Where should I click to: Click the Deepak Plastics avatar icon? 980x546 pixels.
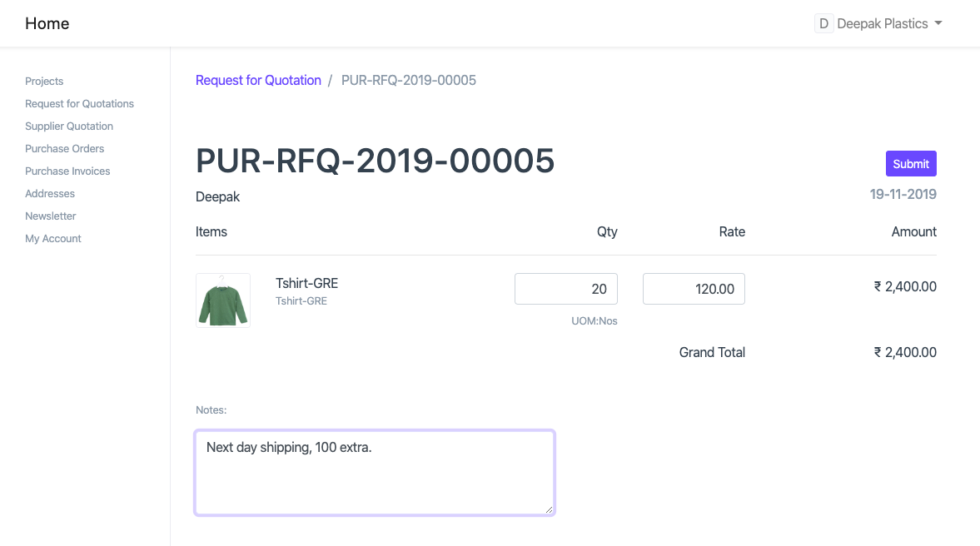point(823,23)
